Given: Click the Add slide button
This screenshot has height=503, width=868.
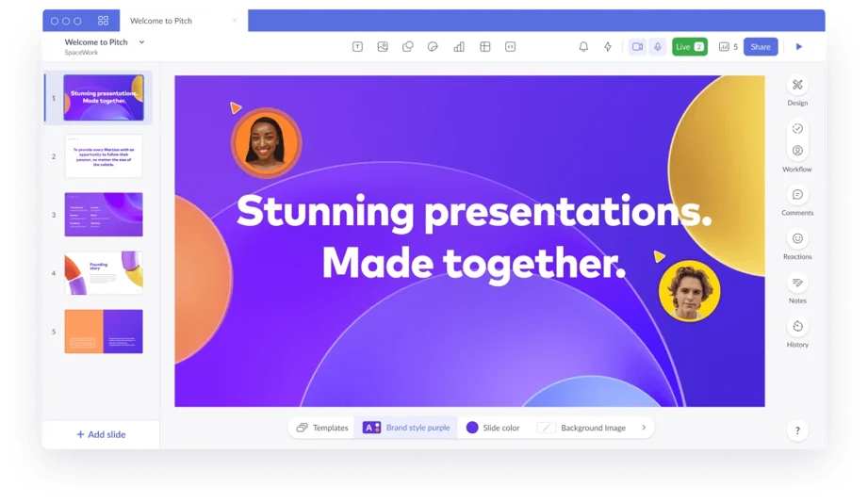Looking at the screenshot, I should [x=101, y=434].
